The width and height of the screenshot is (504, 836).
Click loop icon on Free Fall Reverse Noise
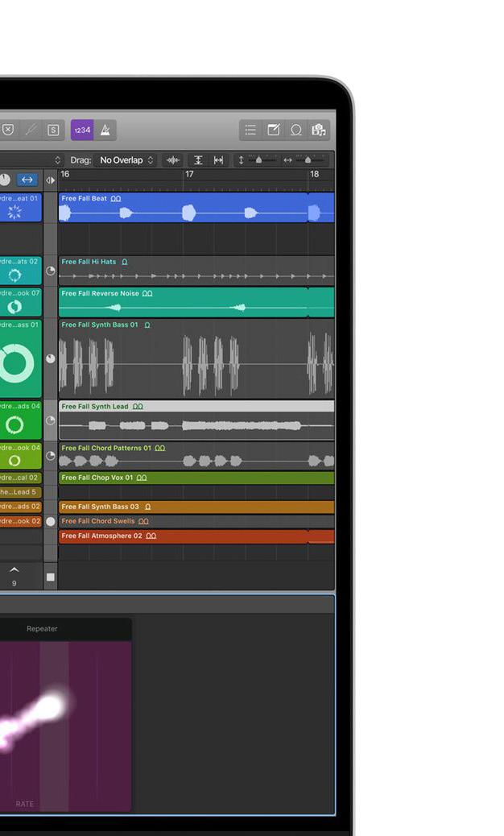[147, 294]
